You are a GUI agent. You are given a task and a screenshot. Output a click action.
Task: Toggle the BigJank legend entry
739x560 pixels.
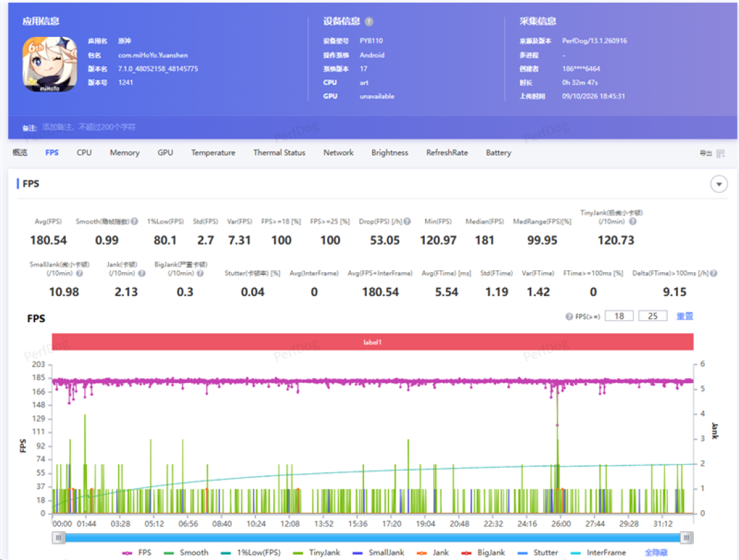point(483,552)
